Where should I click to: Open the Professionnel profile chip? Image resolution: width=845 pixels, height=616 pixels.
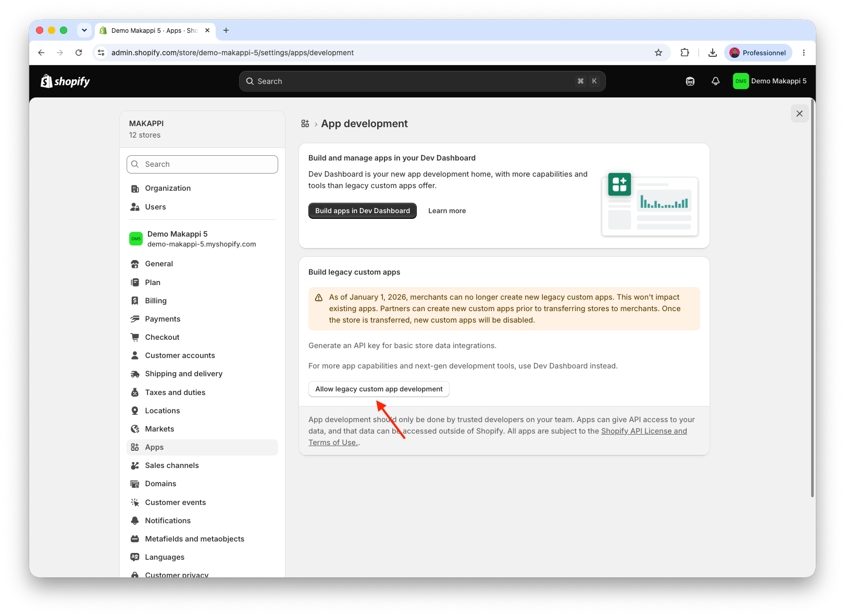click(758, 53)
